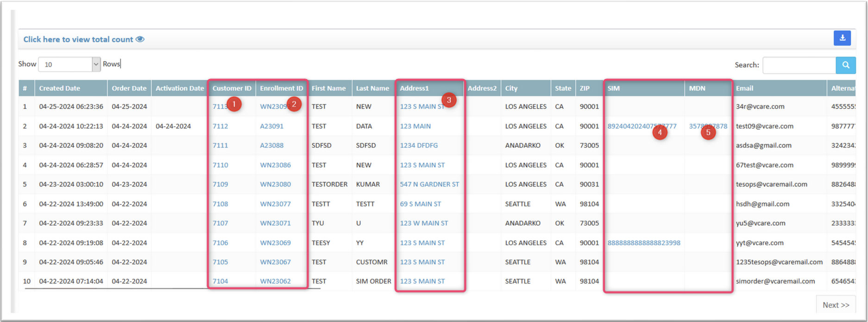Image resolution: width=868 pixels, height=322 pixels.
Task: Select last name SIM ORDER cell
Action: [x=373, y=281]
